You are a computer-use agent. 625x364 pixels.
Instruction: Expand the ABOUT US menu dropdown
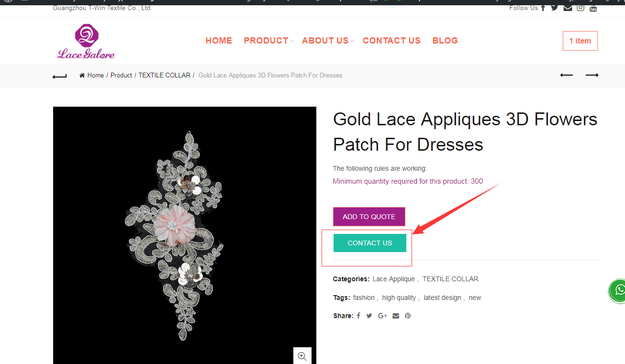pos(328,41)
